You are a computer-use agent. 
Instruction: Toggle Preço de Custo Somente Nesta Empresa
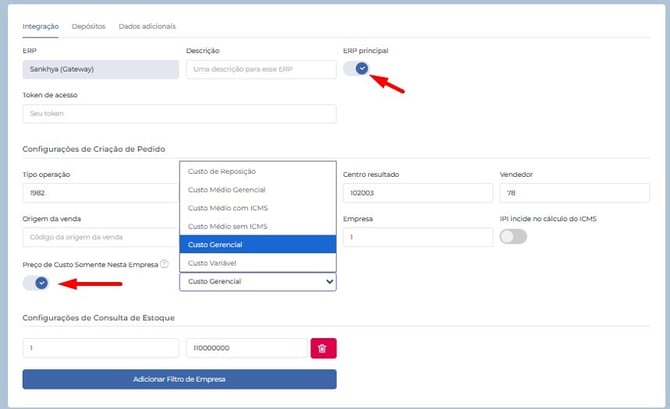coord(36,282)
